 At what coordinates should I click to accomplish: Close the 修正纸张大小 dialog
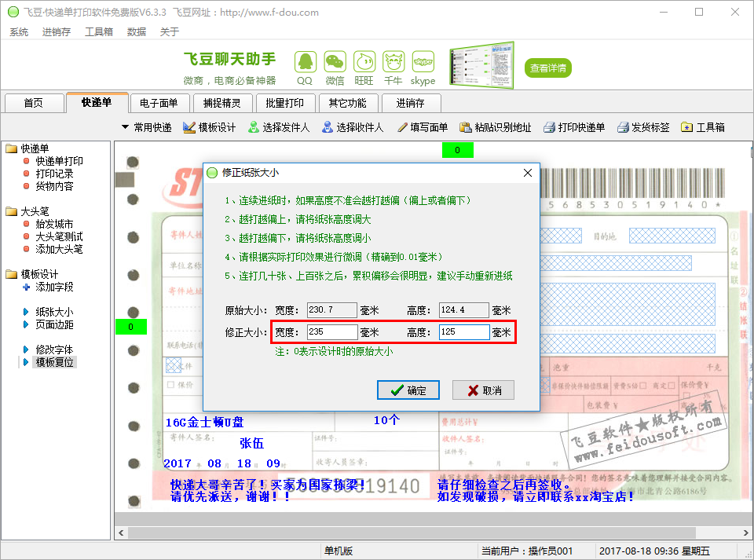coord(528,173)
